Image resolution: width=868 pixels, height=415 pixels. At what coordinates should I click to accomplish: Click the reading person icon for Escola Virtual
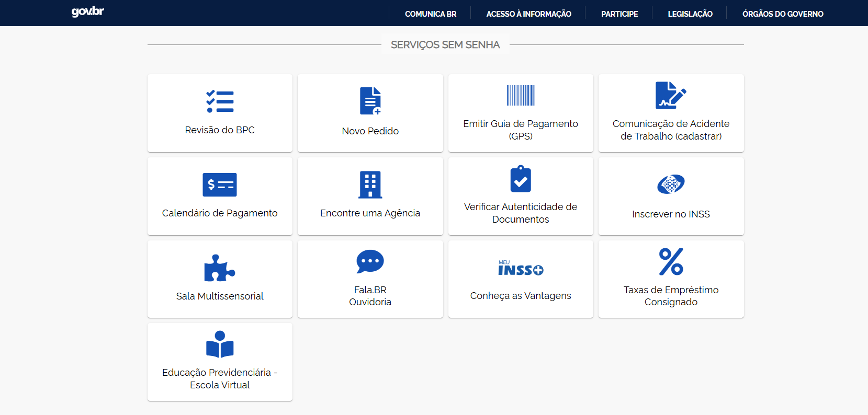220,344
